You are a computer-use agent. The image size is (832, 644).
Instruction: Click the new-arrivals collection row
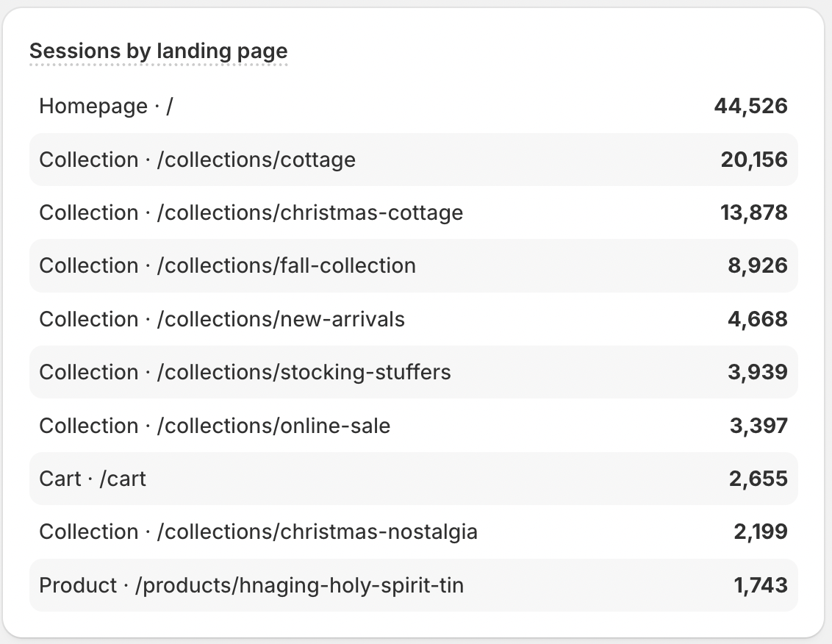pos(221,319)
